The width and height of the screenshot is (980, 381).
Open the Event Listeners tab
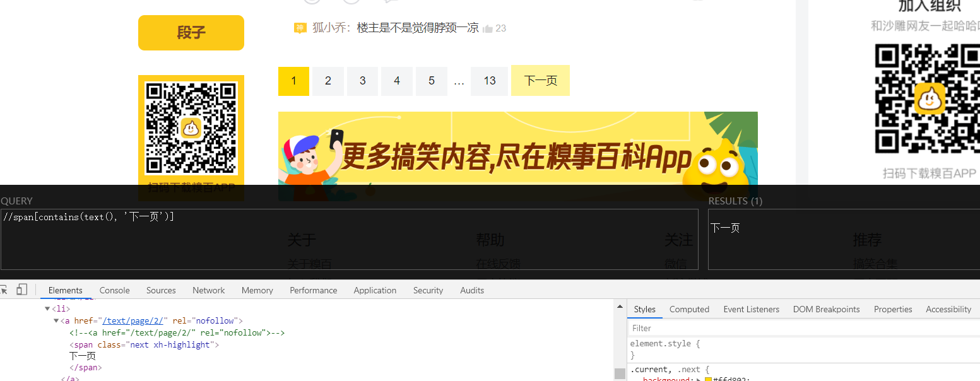tap(751, 309)
